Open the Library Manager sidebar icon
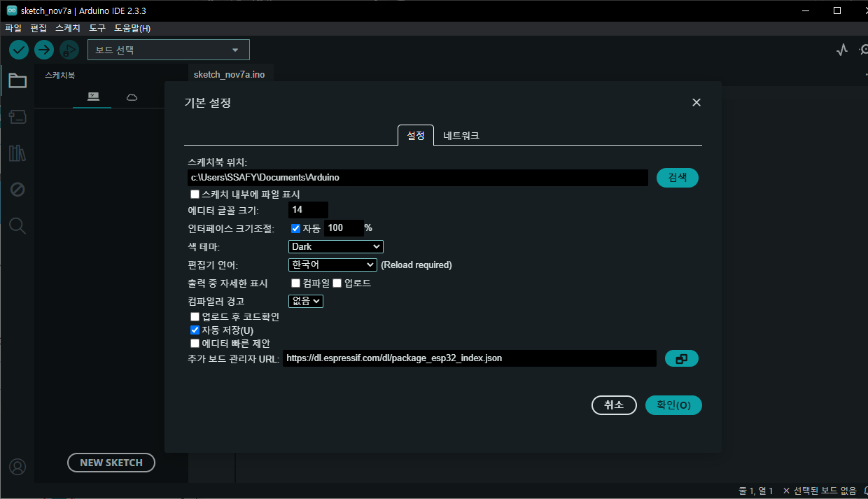Viewport: 868px width, 499px height. point(17,153)
